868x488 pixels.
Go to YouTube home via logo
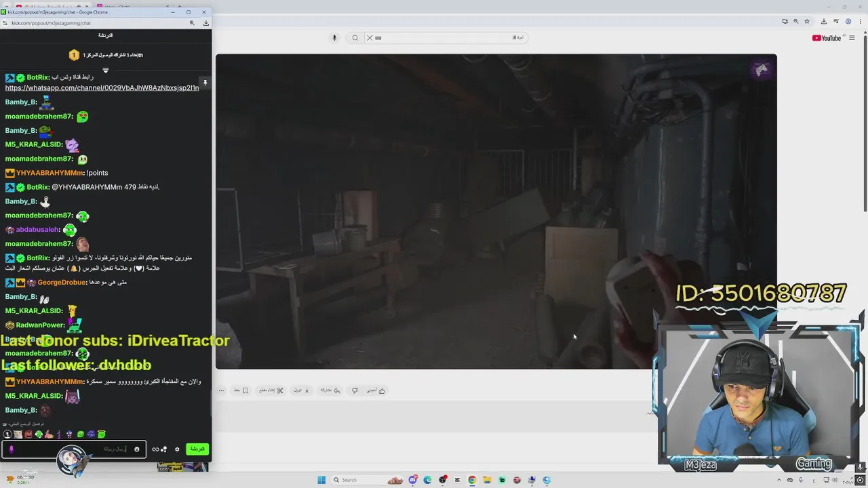(x=827, y=38)
